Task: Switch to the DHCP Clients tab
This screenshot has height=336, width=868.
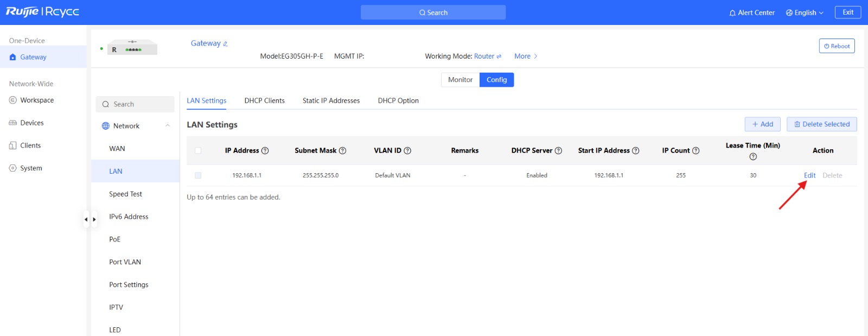Action: [x=264, y=100]
